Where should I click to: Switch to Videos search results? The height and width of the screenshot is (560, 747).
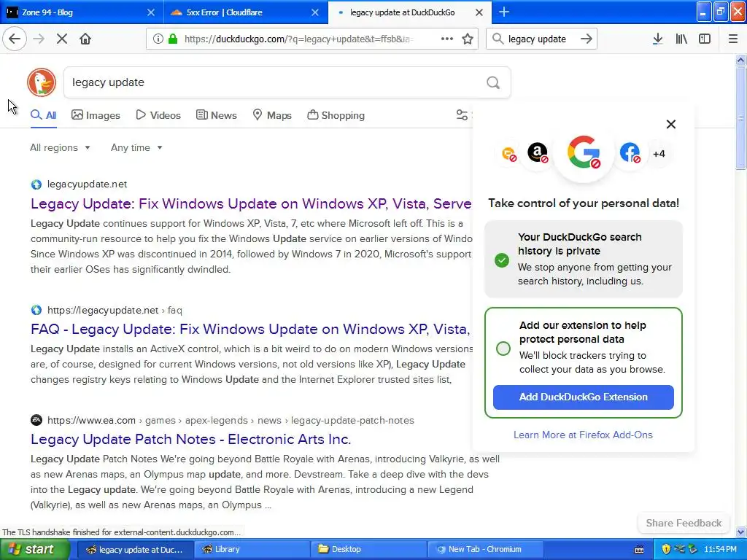[158, 115]
